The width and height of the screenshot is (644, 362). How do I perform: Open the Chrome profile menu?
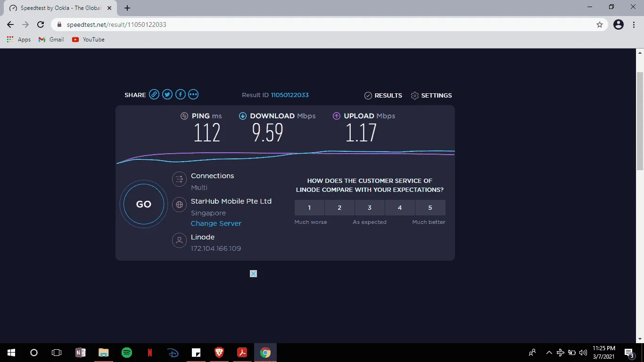[619, 25]
